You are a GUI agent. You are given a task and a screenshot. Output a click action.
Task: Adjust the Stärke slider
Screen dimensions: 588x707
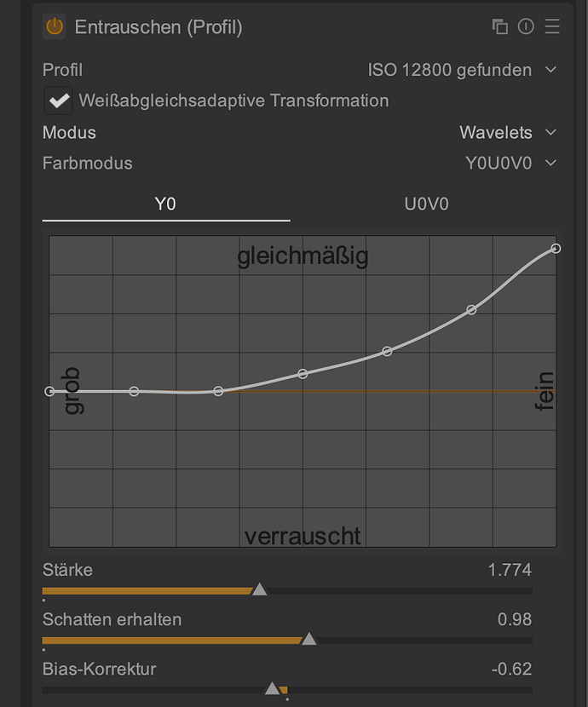(260, 589)
